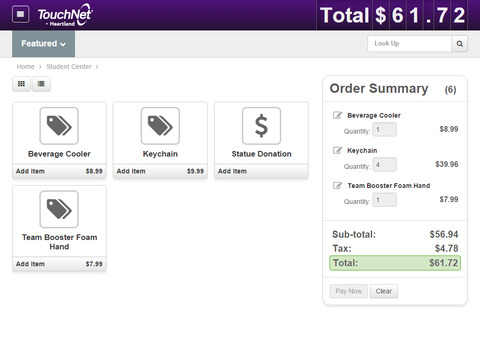
Task: Switch to list view layout
Action: [x=41, y=84]
